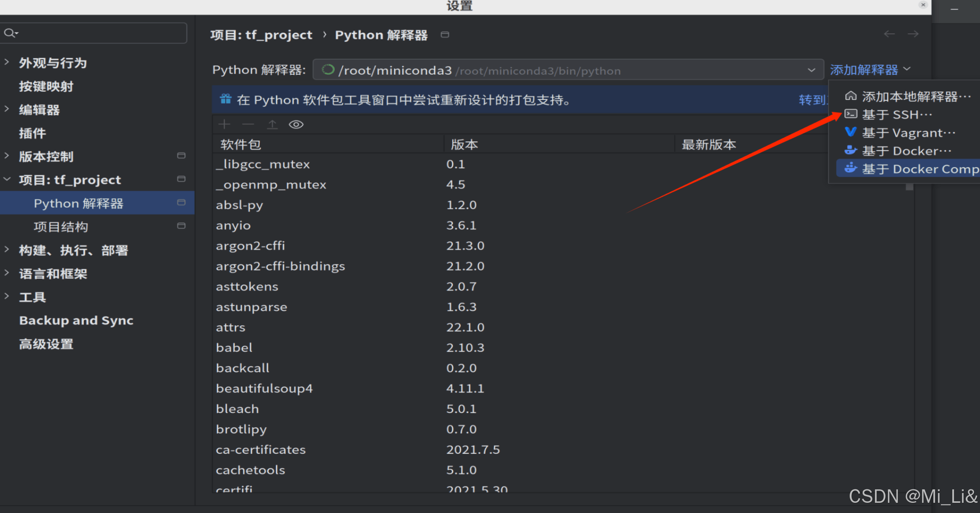Click the search magnifier icon
The width and height of the screenshot is (980, 513).
11,33
